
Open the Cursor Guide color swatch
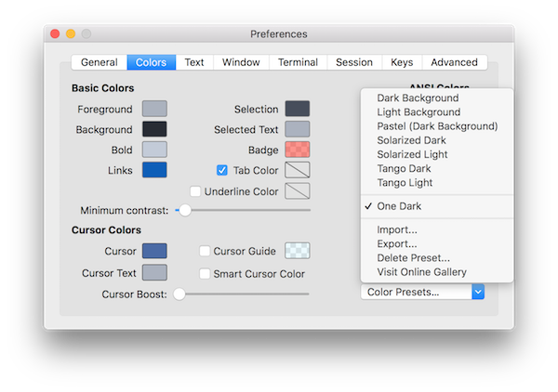[x=298, y=251]
